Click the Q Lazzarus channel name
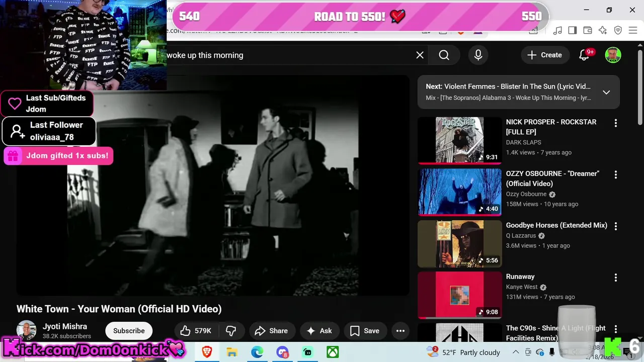 521,236
